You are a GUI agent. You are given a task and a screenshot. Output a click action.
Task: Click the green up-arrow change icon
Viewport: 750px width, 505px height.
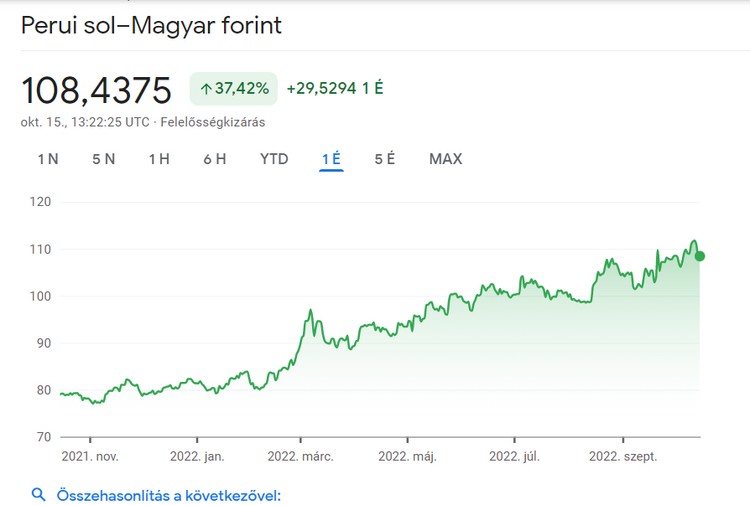click(206, 89)
